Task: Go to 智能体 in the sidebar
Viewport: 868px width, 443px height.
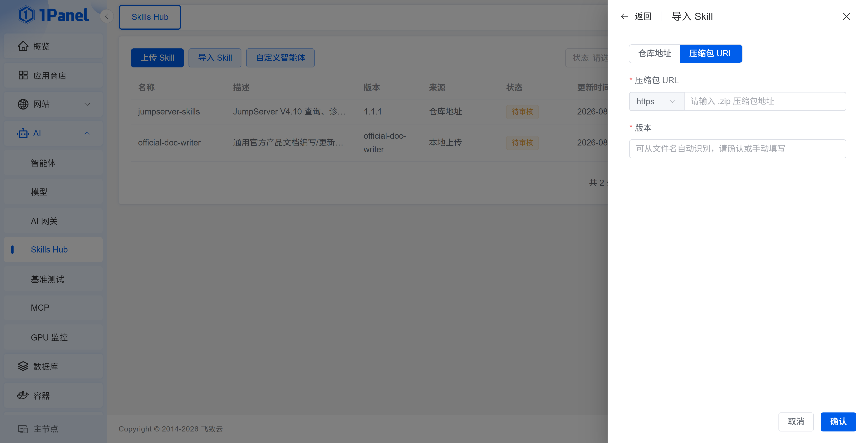Action: pyautogui.click(x=53, y=163)
